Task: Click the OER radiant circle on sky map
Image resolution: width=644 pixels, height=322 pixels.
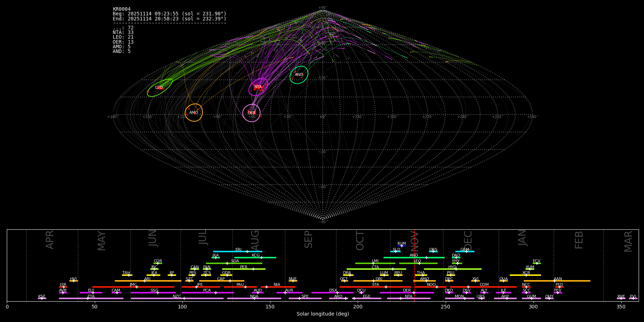Action: click(252, 113)
